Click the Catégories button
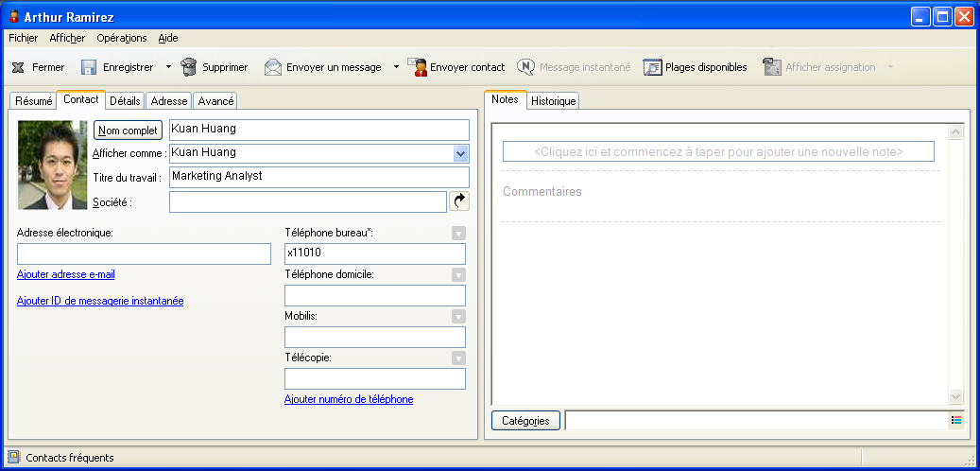Screen dimensions: 980x471 525,421
